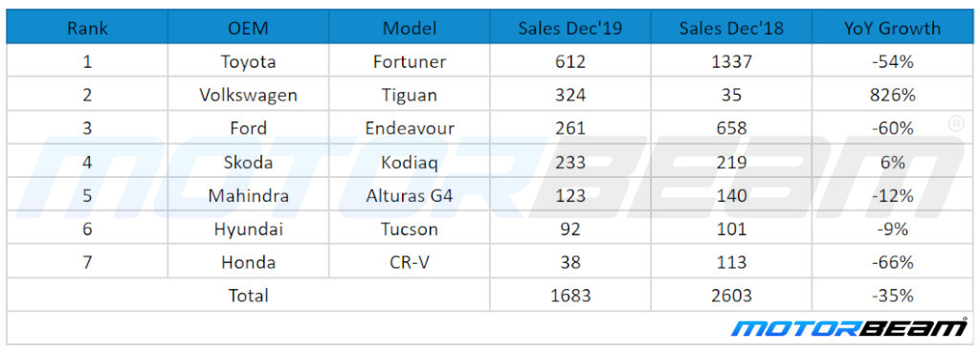Viewport: 980px width, 353px height.
Task: Click the 1337 Fortuner Dec'18 sales value
Action: (731, 61)
